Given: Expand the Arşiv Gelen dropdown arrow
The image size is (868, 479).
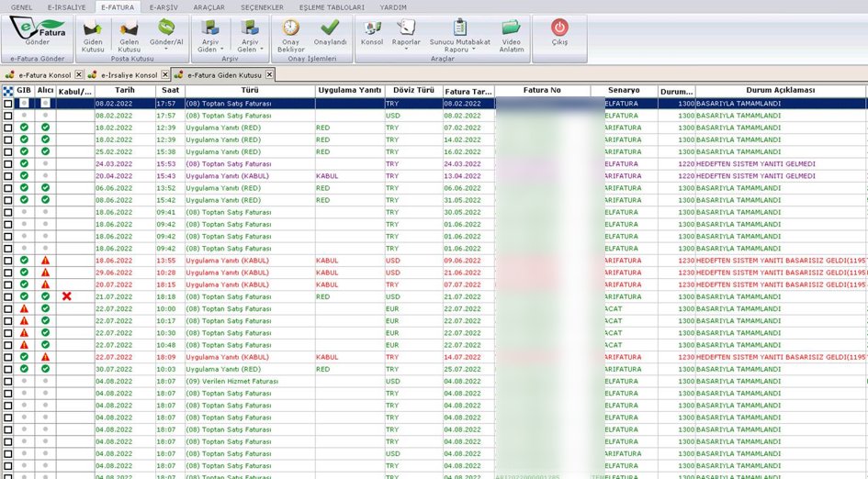Looking at the screenshot, I should point(262,50).
